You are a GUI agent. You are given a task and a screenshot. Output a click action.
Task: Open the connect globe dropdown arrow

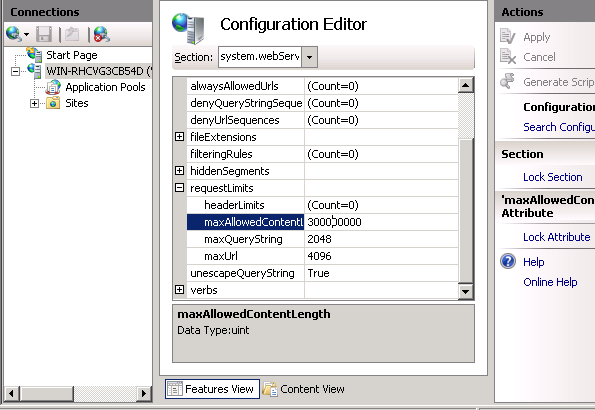[x=27, y=35]
